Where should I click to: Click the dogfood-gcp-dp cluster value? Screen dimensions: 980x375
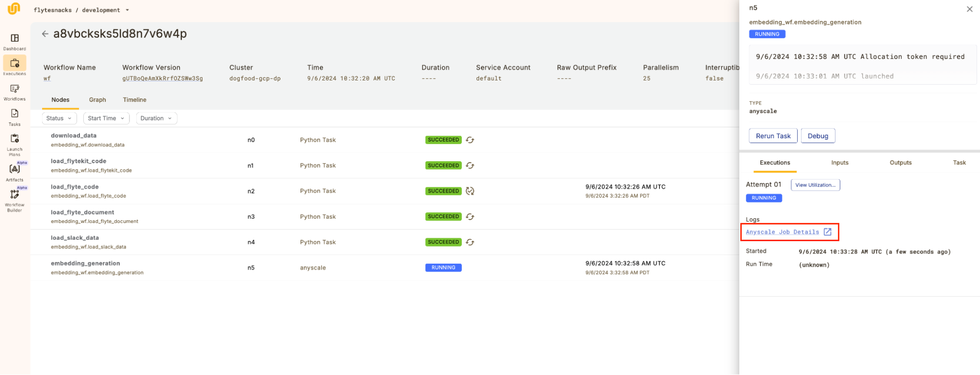(x=255, y=78)
